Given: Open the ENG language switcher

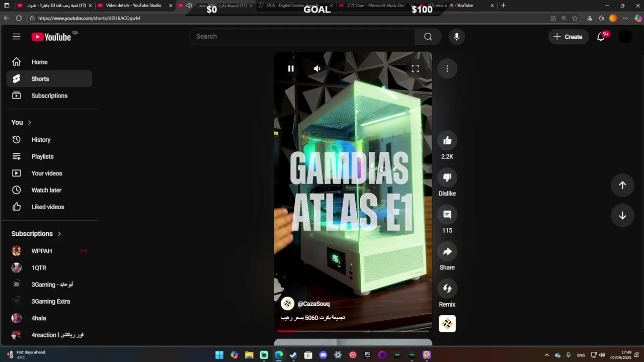Looking at the screenshot, I should pyautogui.click(x=581, y=355).
